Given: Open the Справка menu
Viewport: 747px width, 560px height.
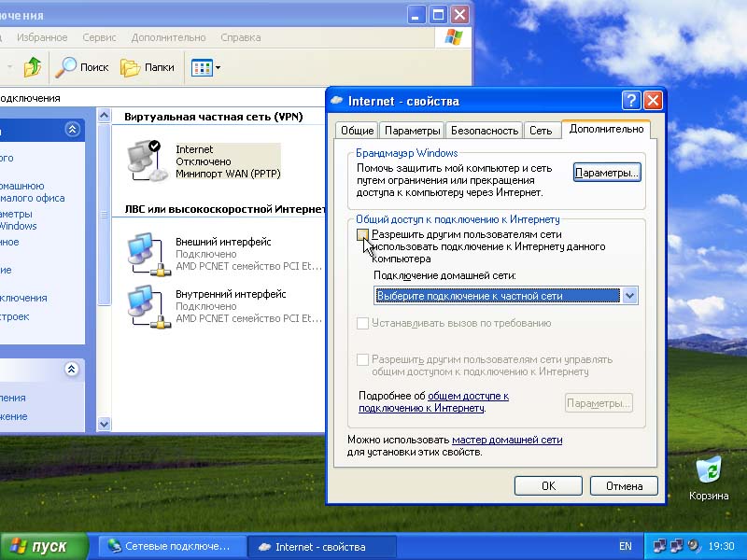Looking at the screenshot, I should click(241, 37).
